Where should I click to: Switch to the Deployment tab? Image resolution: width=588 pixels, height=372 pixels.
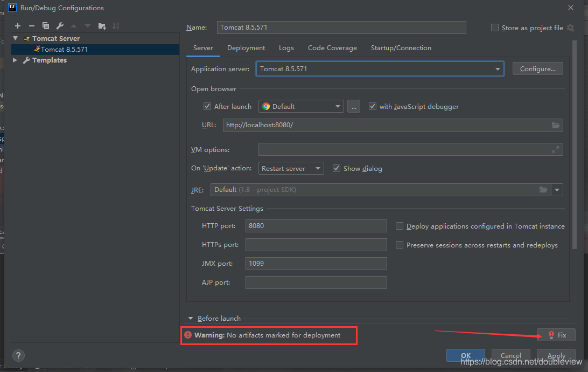click(x=246, y=48)
